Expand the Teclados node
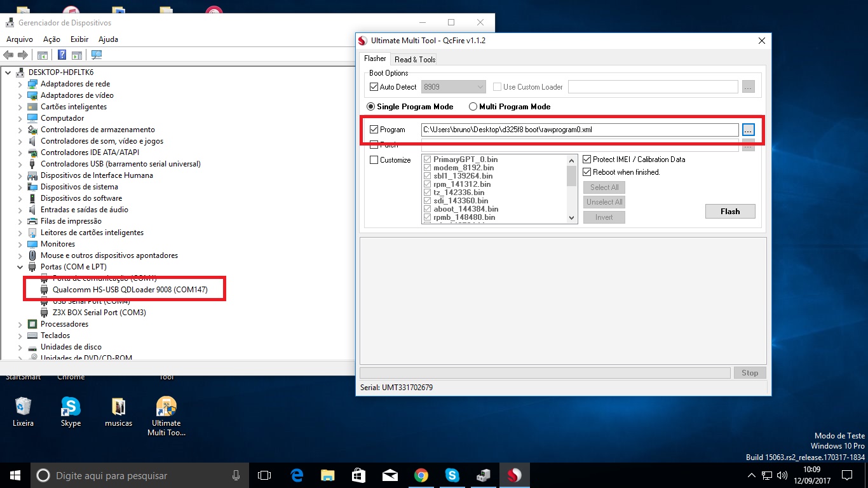Screen dimensions: 868x488 click(x=20, y=335)
